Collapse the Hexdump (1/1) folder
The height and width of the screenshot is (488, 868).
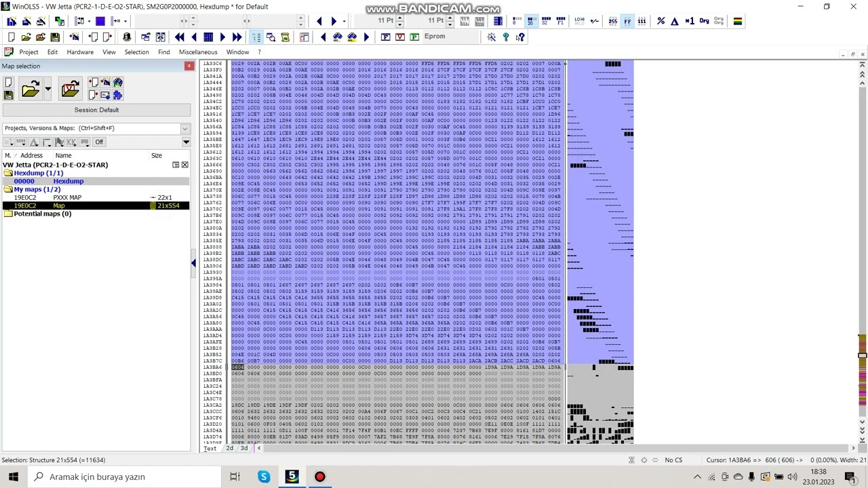tap(8, 173)
